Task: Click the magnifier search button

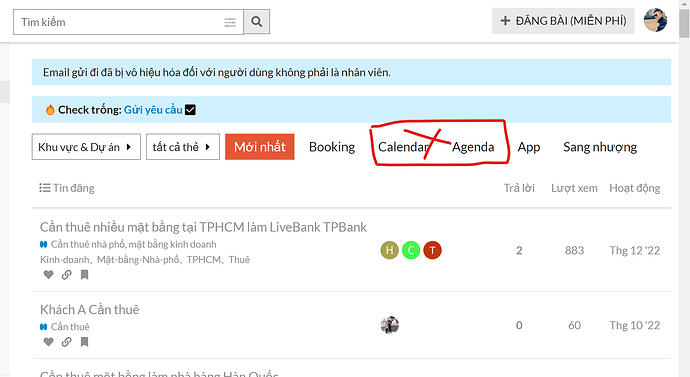Action: pos(257,22)
